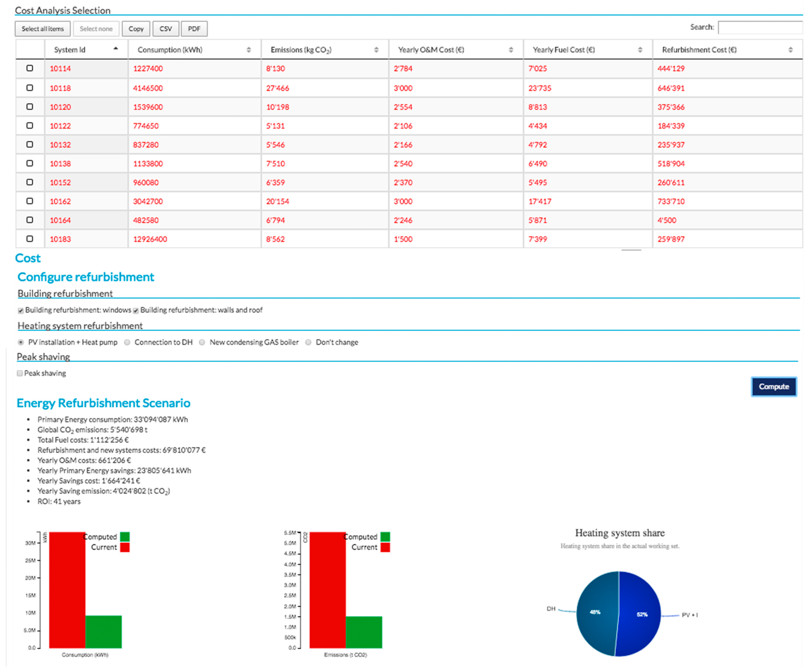This screenshot has height=672, width=808.
Task: Toggle Building refurbishment: windows checkbox
Action: pos(21,310)
